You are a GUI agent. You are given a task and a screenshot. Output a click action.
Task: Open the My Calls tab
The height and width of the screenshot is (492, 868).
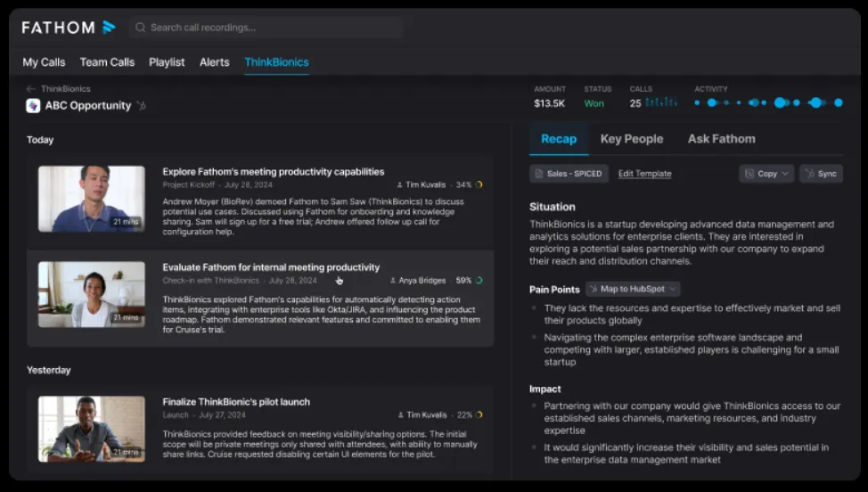pos(44,62)
